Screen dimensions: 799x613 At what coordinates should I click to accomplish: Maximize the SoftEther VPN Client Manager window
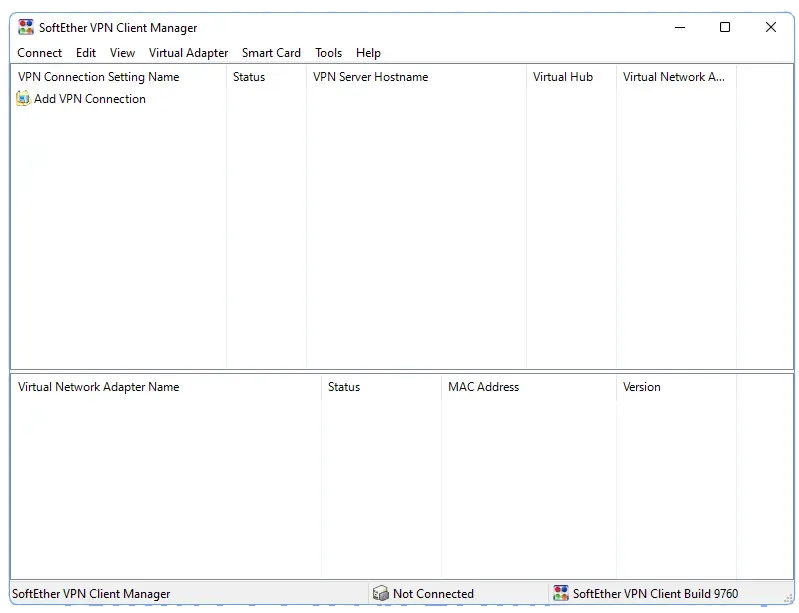point(725,28)
